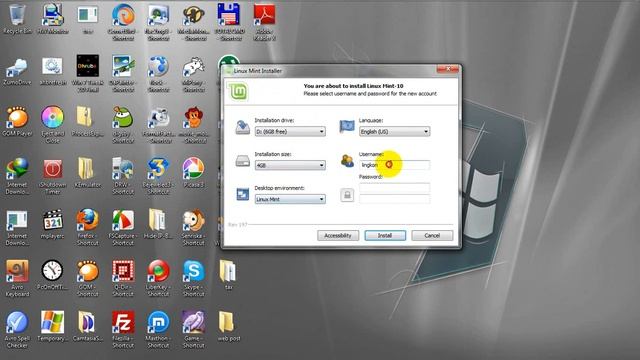Select the GOM Player desktop icon
The height and width of the screenshot is (360, 640).
(x=17, y=121)
